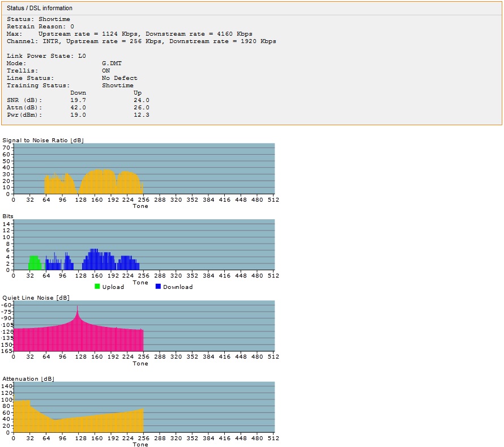Click the Attn Down value '42.0'
Image resolution: width=504 pixels, height=447 pixels.
point(78,108)
